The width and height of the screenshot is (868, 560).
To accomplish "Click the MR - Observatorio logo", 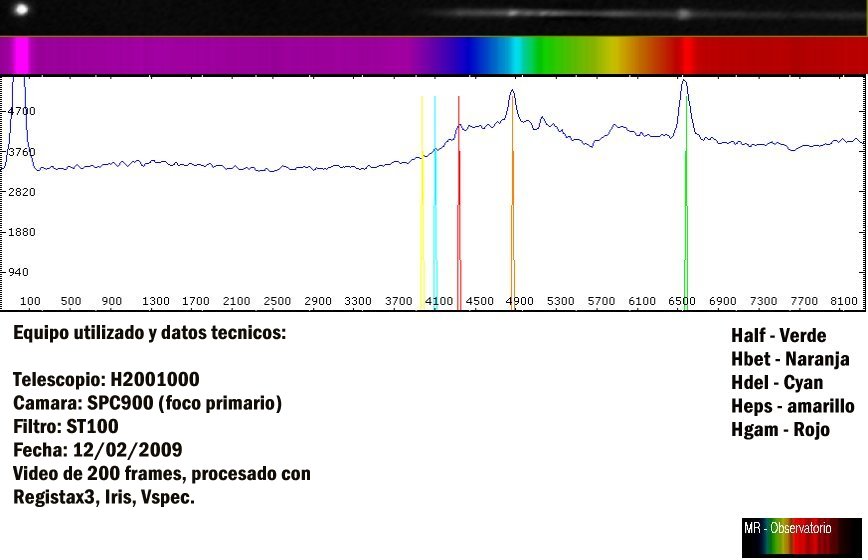I will point(802,537).
